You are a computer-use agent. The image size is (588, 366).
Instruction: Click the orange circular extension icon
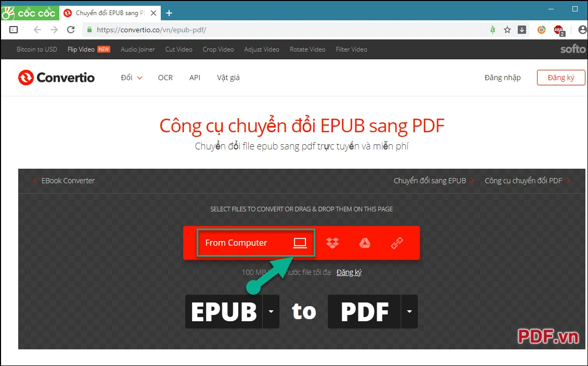542,30
